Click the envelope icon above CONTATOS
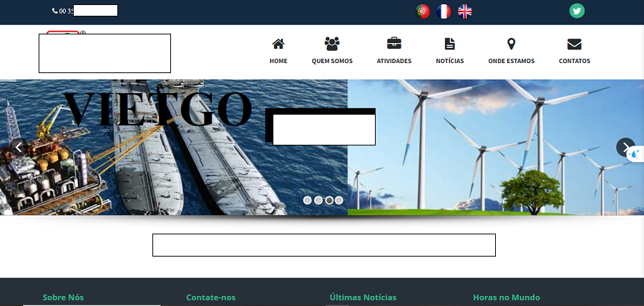Screen dimensions: 644x306 coord(574,44)
